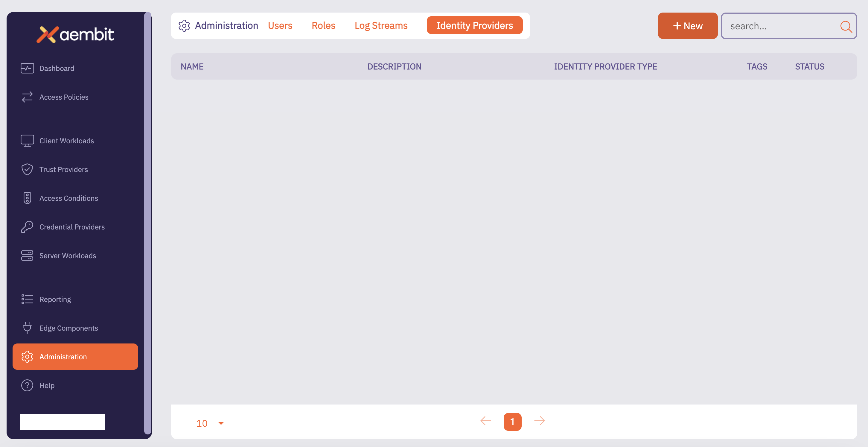Click the Dashboard monitor icon
The image size is (868, 447).
(x=27, y=68)
